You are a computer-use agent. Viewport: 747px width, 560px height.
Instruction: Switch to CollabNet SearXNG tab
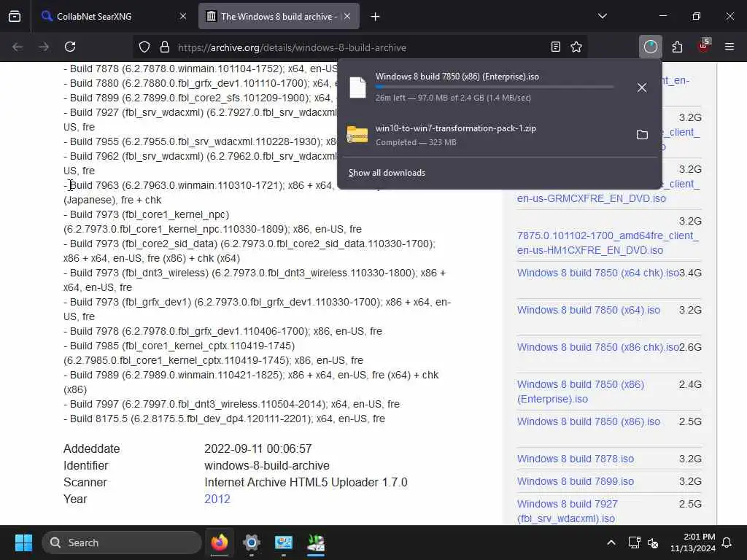115,16
